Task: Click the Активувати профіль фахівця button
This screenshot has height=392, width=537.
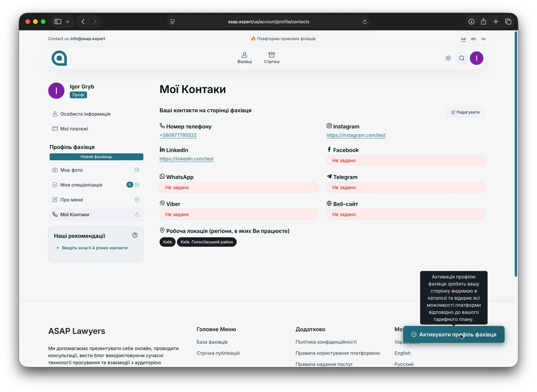Action: tap(454, 334)
